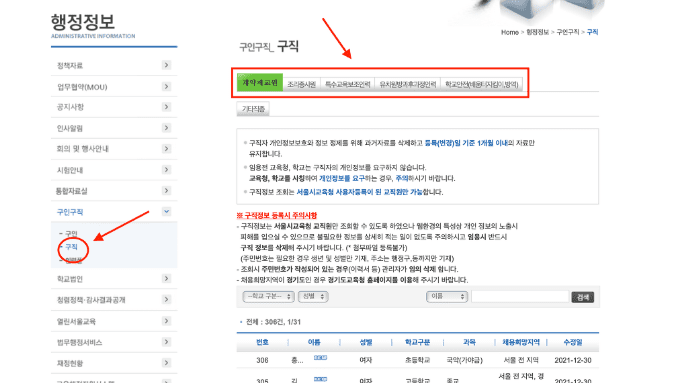
Task: Click the 서울 전 지역 cell in row 306
Action: coord(521,360)
